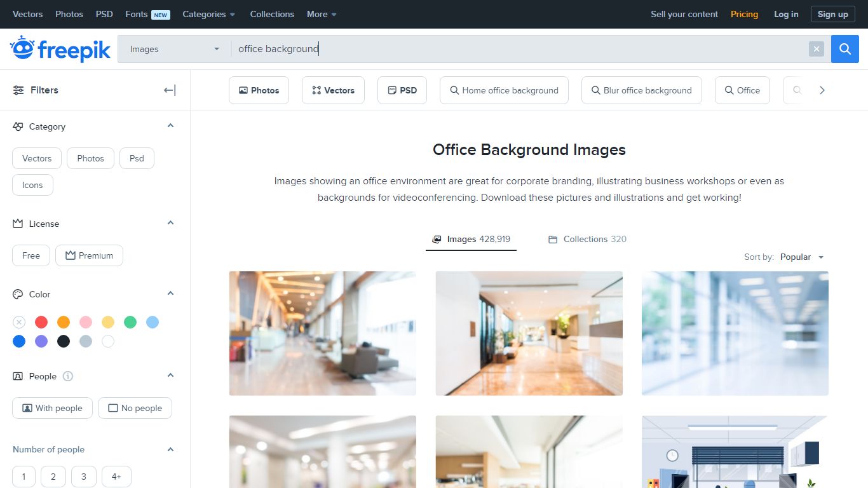Screen dimensions: 868x488
Task: Toggle Icons category filter
Action: point(32,185)
